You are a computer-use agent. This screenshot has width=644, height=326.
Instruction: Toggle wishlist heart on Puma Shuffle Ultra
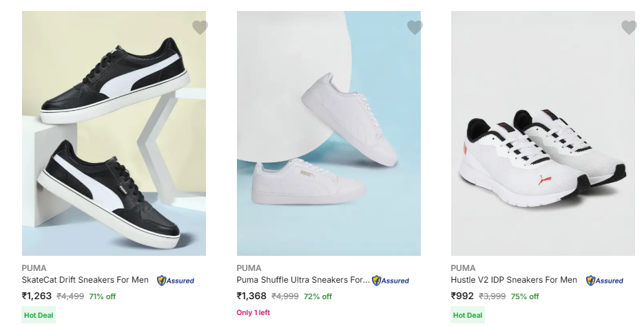pos(415,28)
